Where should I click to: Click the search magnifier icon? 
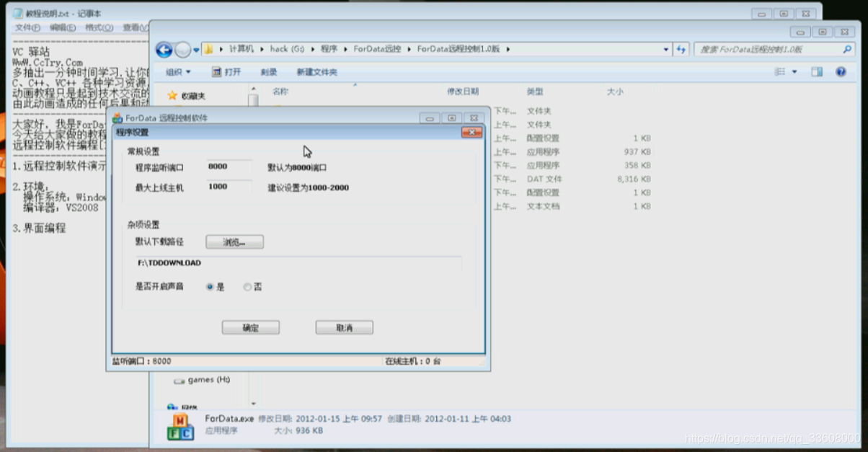click(848, 50)
